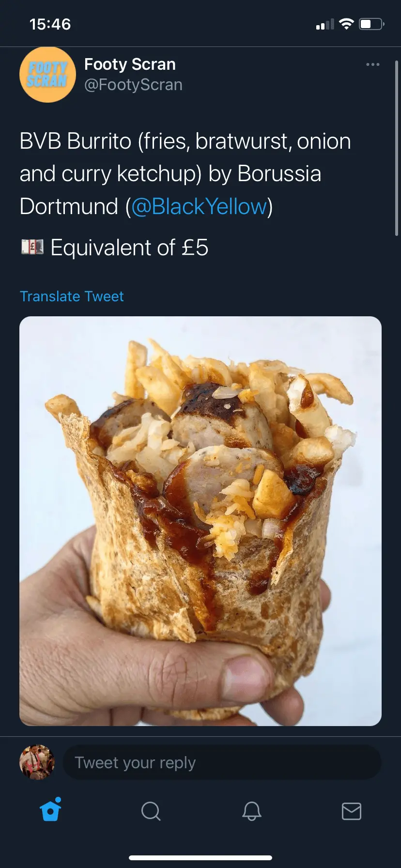This screenshot has height=868, width=401.
Task: Tap the battery indicator in status bar
Action: [x=371, y=24]
